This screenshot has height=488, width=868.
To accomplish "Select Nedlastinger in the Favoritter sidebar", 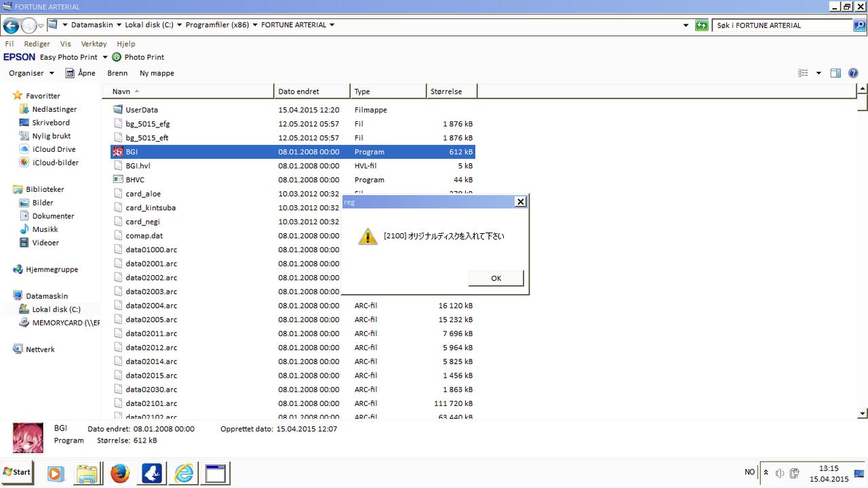I will click(x=54, y=109).
